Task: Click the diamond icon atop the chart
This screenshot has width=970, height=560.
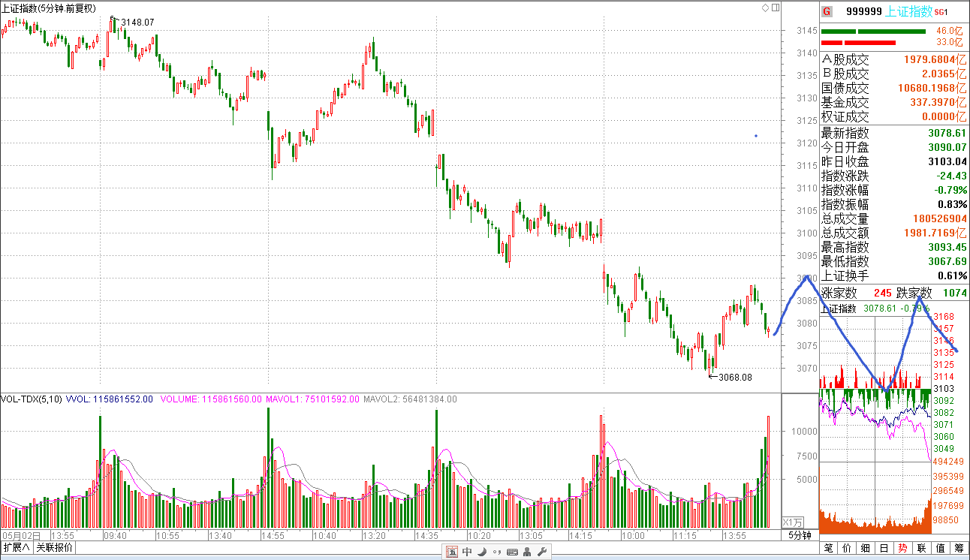Action: coord(765,8)
